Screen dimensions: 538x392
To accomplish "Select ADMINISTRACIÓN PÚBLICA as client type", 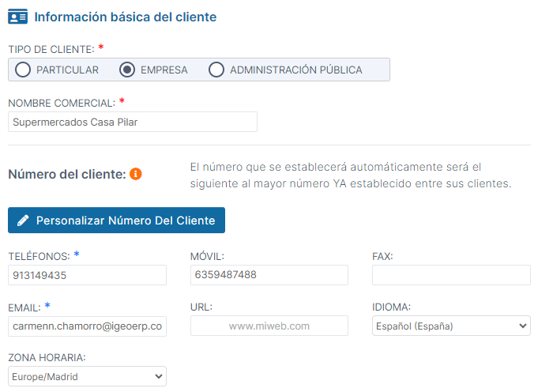I will pos(216,70).
